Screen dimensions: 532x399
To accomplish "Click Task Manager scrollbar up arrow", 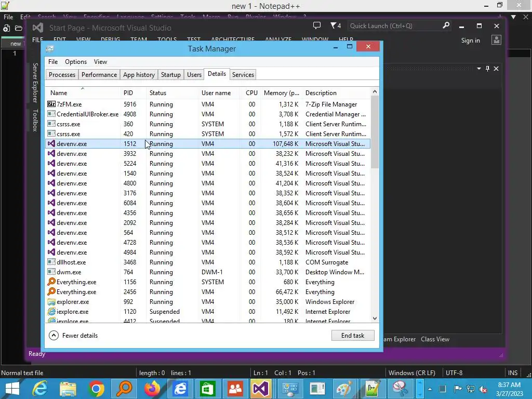I will (x=375, y=91).
